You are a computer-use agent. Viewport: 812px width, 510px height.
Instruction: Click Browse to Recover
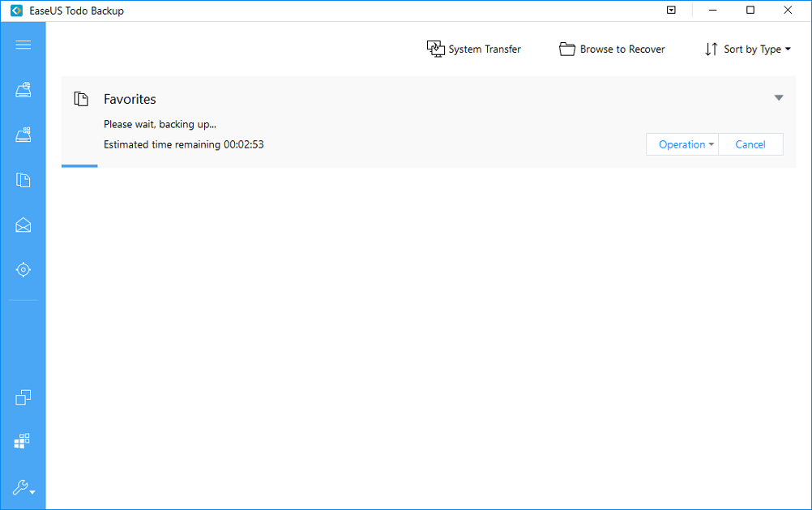(x=612, y=49)
